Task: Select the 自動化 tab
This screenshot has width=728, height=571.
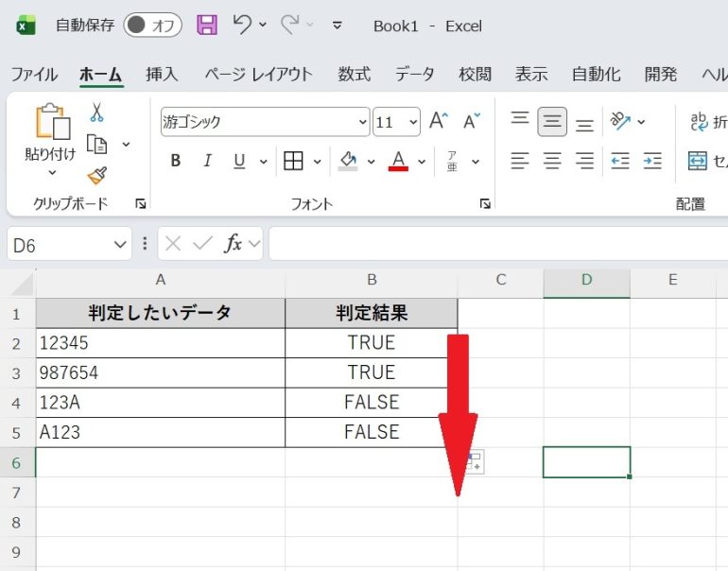Action: pyautogui.click(x=597, y=75)
